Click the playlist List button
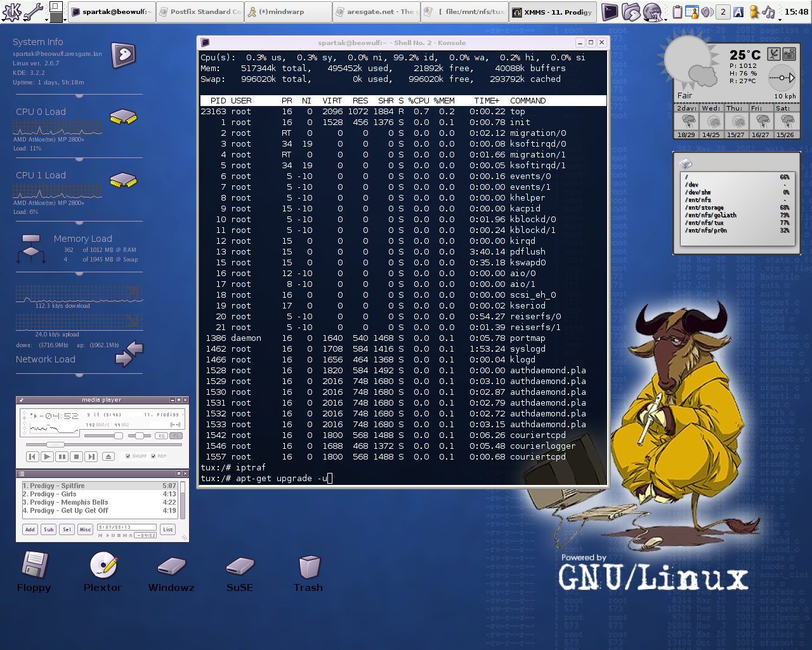Viewport: 812px width, 650px height. (168, 529)
